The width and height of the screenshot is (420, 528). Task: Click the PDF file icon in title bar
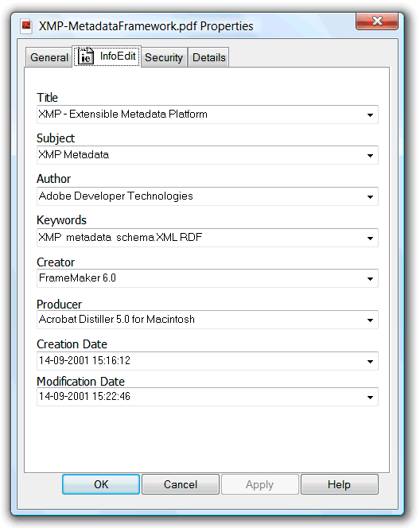pos(26,26)
